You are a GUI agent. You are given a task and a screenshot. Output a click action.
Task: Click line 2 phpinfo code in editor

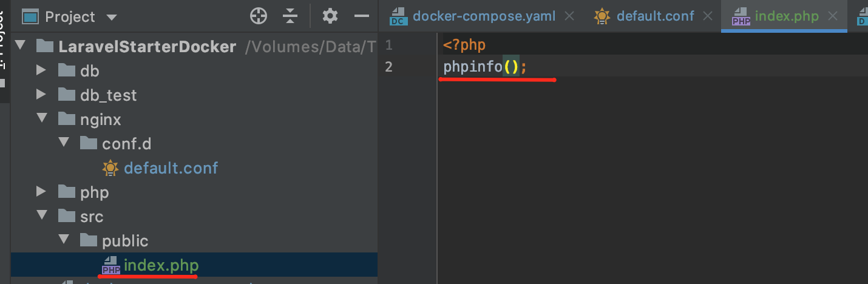(473, 67)
